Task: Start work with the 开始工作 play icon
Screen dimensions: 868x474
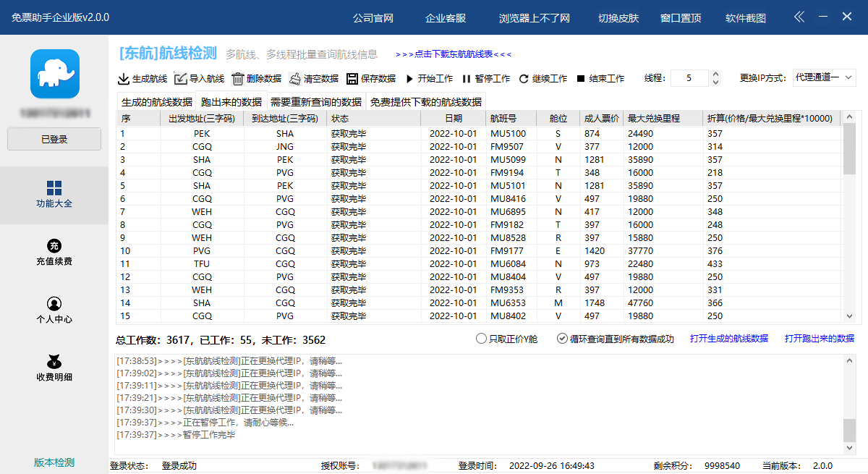Action: pos(409,79)
